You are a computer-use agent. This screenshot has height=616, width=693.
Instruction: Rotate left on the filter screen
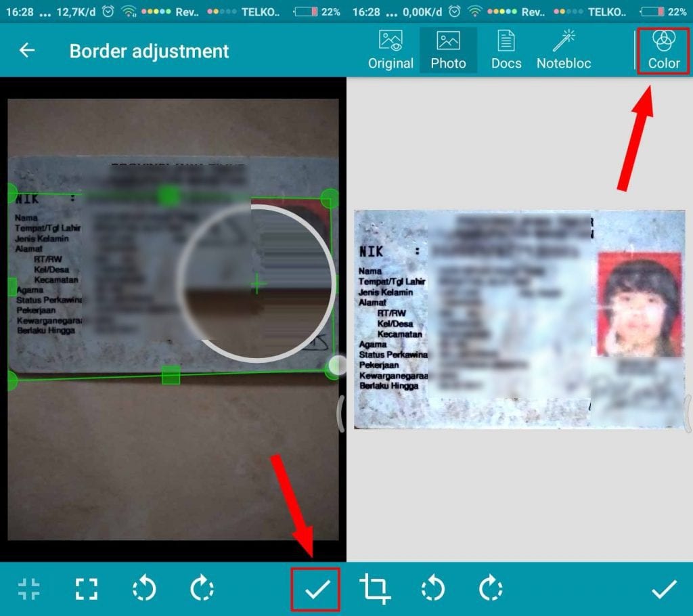[x=432, y=589]
